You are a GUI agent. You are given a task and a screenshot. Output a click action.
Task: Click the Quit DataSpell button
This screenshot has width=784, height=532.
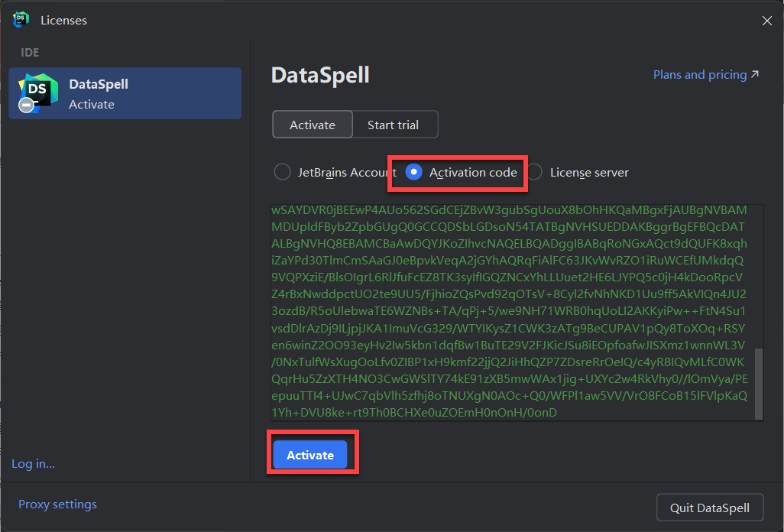tap(709, 508)
